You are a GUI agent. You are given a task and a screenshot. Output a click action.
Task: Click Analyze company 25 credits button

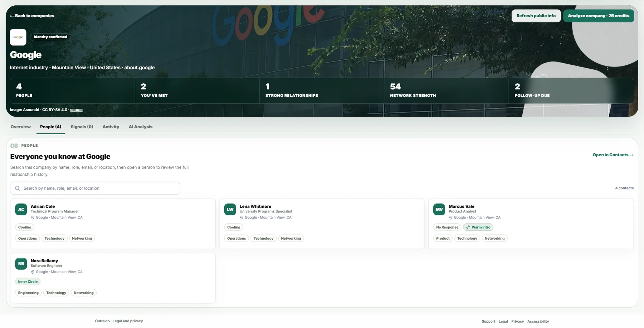pyautogui.click(x=599, y=16)
